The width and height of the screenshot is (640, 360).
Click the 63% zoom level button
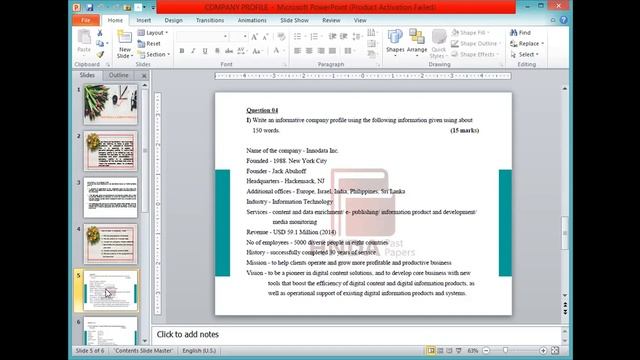(473, 351)
